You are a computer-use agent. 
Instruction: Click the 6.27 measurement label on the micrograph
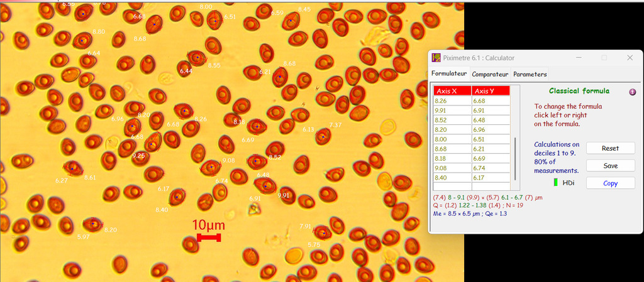(x=62, y=180)
